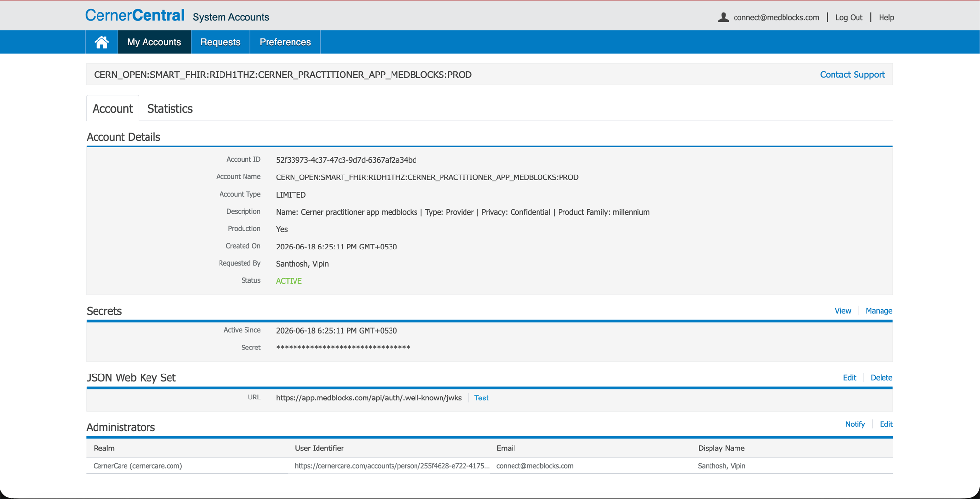The image size is (980, 499).
Task: Click the account title in the header bar
Action: tap(283, 75)
